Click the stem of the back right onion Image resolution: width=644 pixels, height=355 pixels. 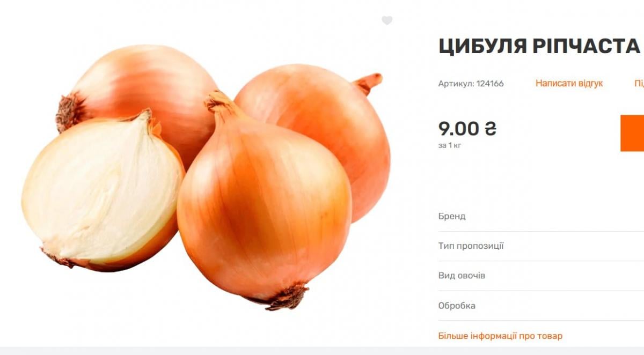point(368,82)
